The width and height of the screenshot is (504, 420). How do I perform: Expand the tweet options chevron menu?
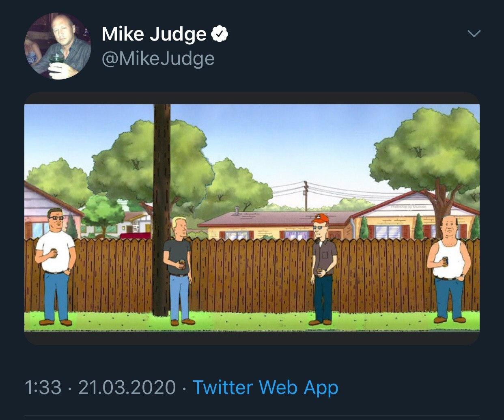[474, 33]
